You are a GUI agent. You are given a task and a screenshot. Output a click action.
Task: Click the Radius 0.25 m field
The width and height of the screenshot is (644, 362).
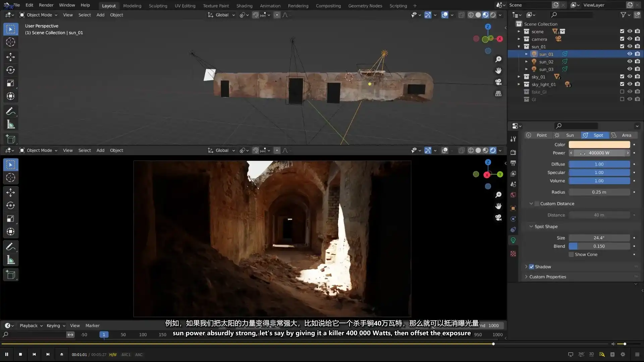pyautogui.click(x=599, y=192)
